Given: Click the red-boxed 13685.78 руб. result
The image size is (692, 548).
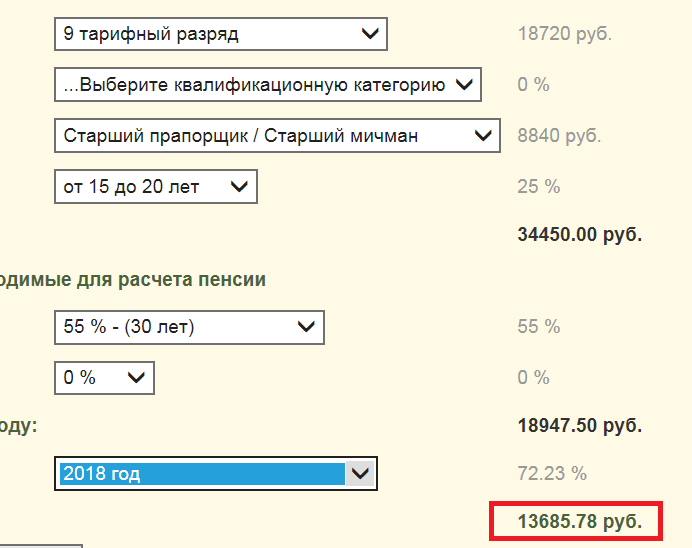Looking at the screenshot, I should [x=580, y=521].
